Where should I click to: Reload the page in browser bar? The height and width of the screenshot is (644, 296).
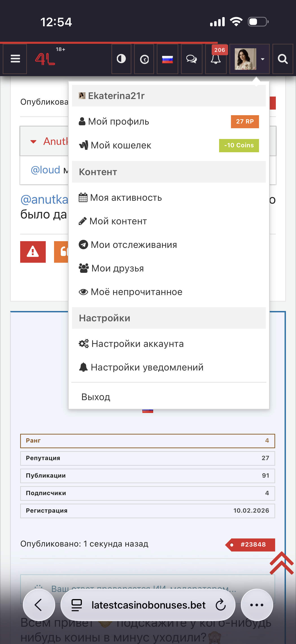tap(220, 605)
